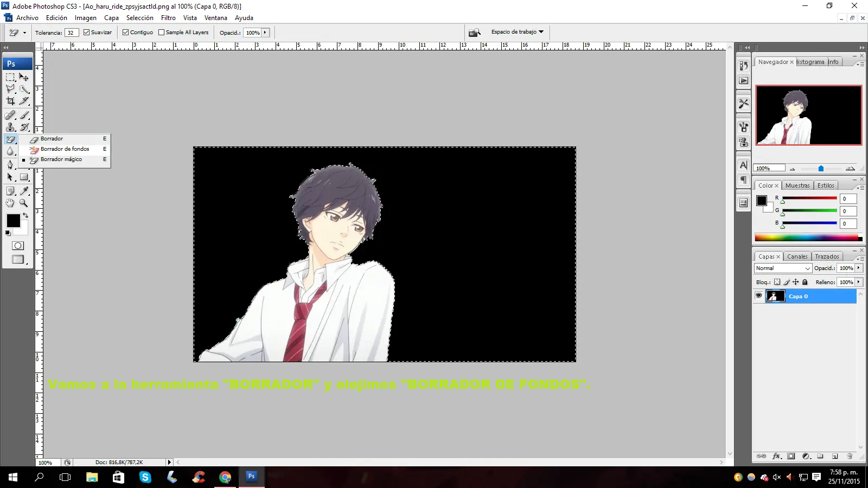Open Opacid. arrow in options bar

click(265, 33)
